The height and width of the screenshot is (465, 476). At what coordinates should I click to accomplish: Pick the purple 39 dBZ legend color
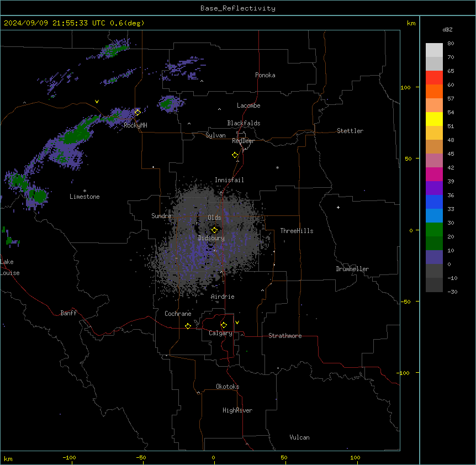click(434, 188)
